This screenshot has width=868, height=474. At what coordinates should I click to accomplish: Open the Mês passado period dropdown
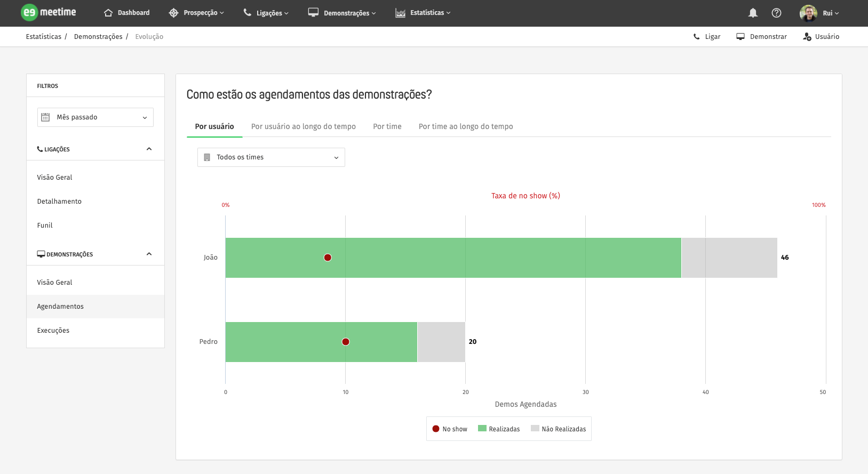tap(95, 117)
